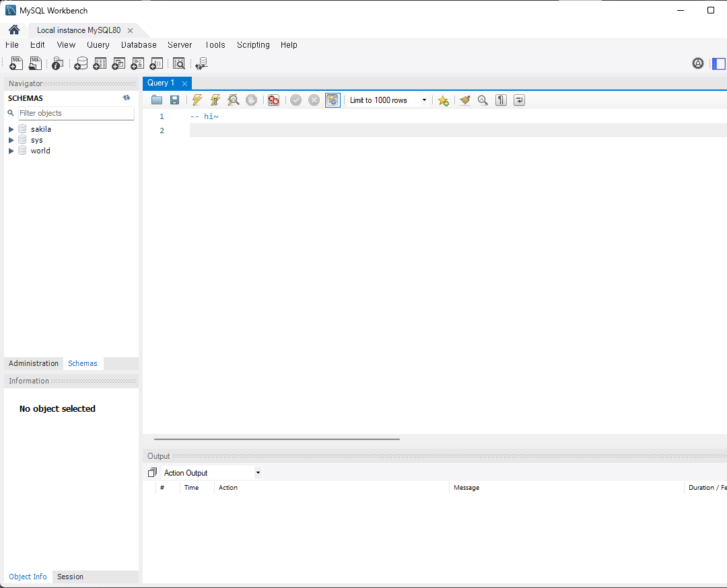Click the Filter objects search field

pos(76,113)
